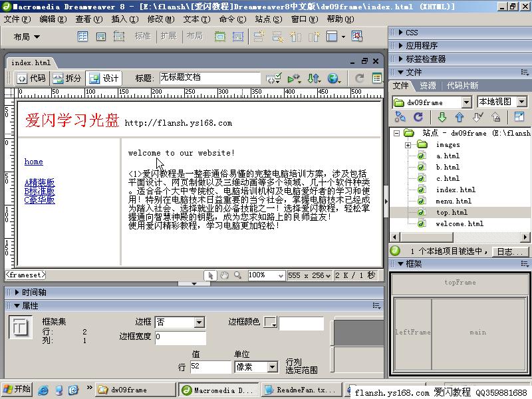The image size is (532, 399).
Task: Switch to Code view
Action: pyautogui.click(x=31, y=78)
